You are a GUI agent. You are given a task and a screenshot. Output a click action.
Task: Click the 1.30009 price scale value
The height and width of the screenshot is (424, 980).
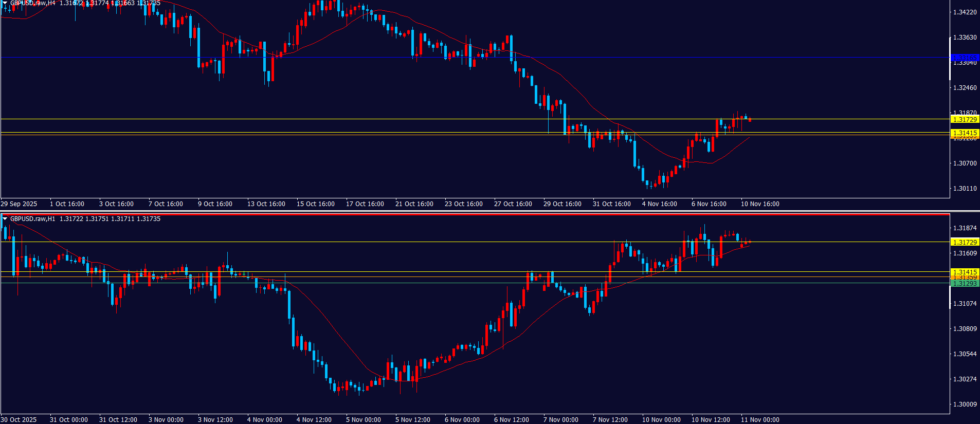tap(965, 404)
